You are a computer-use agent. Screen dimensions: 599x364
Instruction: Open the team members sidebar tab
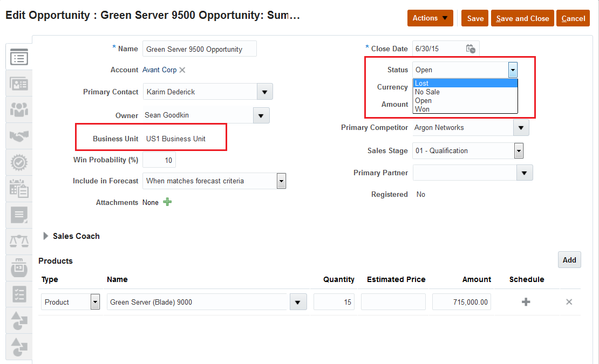pos(19,109)
